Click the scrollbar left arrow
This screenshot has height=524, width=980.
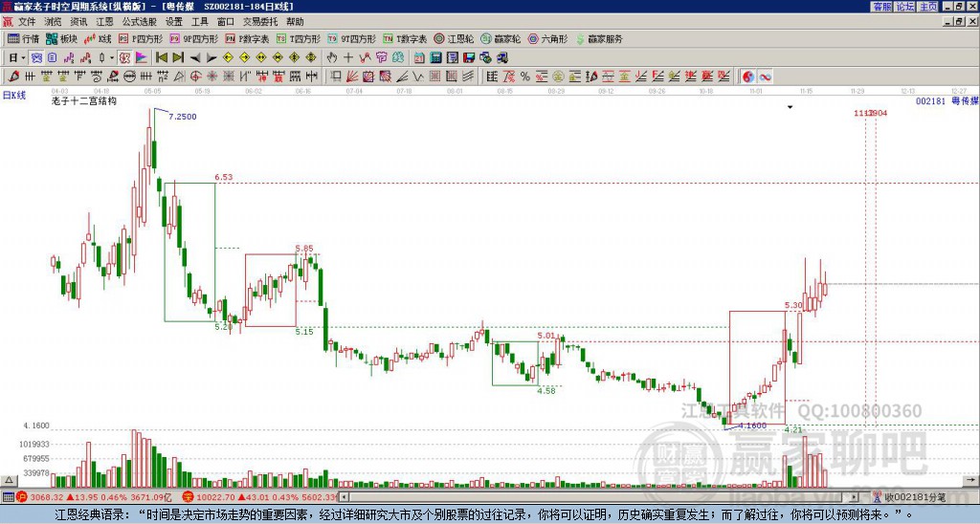click(344, 497)
